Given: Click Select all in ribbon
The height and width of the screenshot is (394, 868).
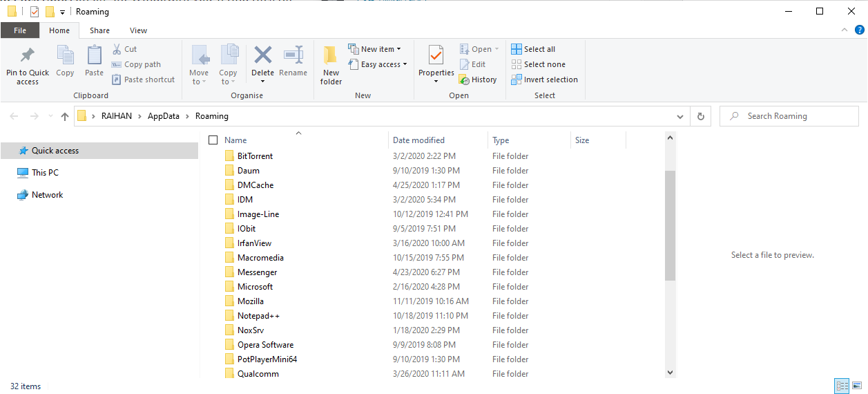Looking at the screenshot, I should (533, 49).
